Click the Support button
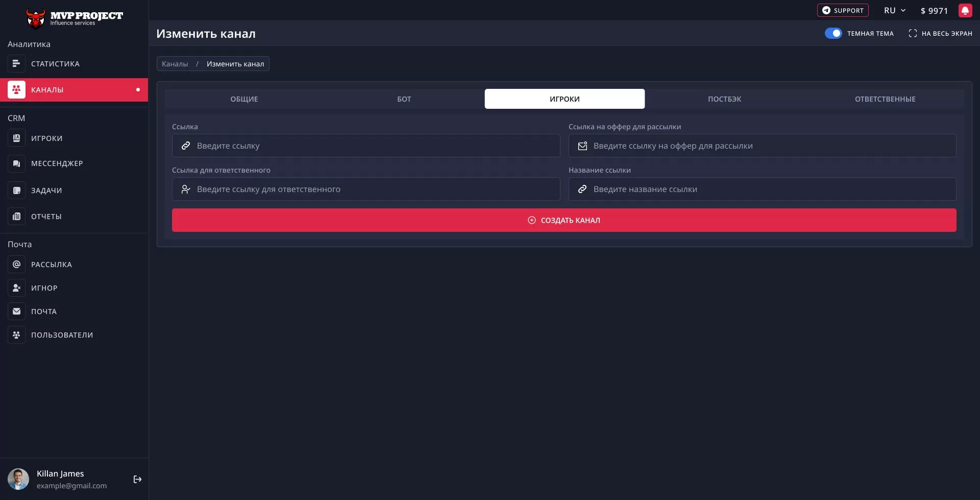The width and height of the screenshot is (980, 500). (x=843, y=11)
